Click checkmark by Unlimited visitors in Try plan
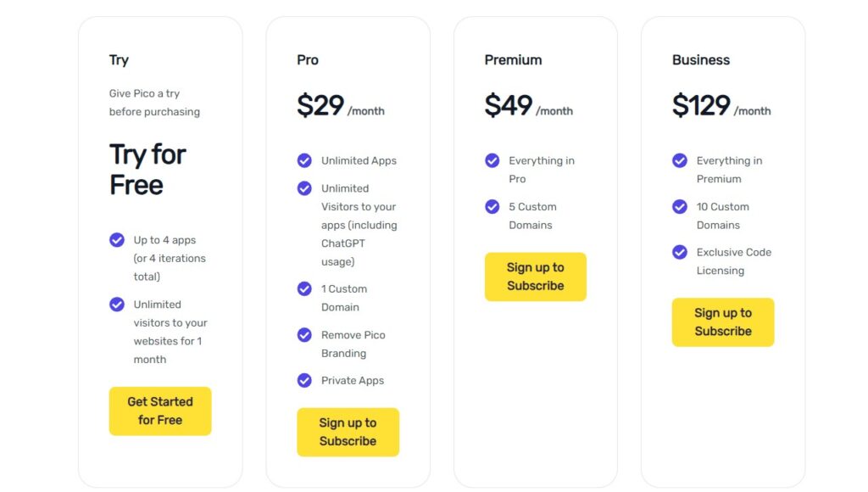 [x=117, y=305]
